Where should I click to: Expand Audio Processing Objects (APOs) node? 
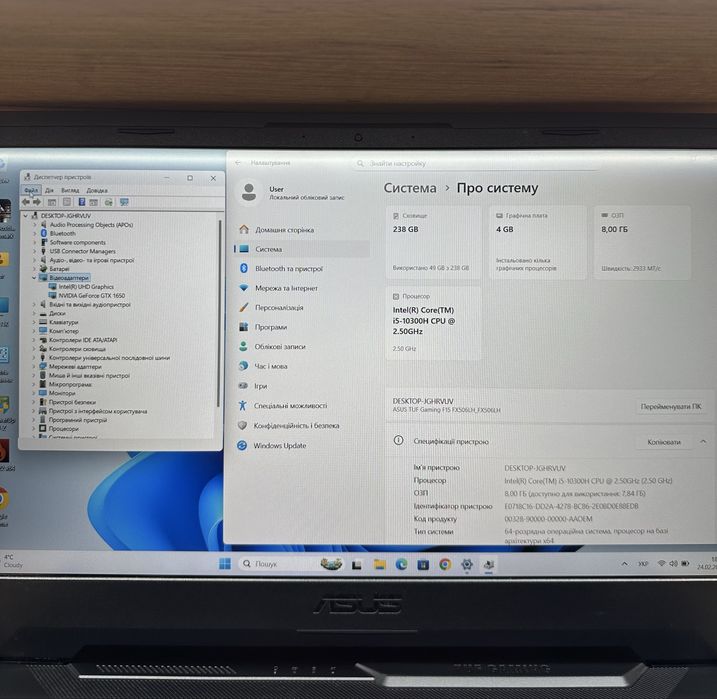tap(35, 224)
